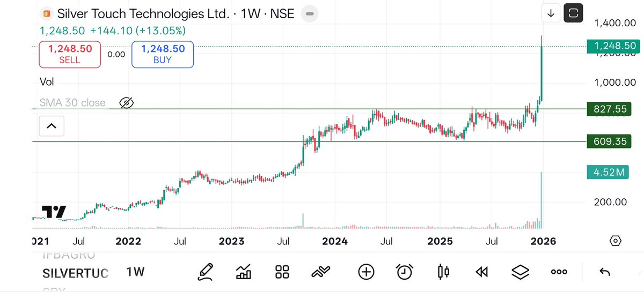Tap the 2026 label on time axis
The width and height of the screenshot is (644, 292).
[x=543, y=241]
